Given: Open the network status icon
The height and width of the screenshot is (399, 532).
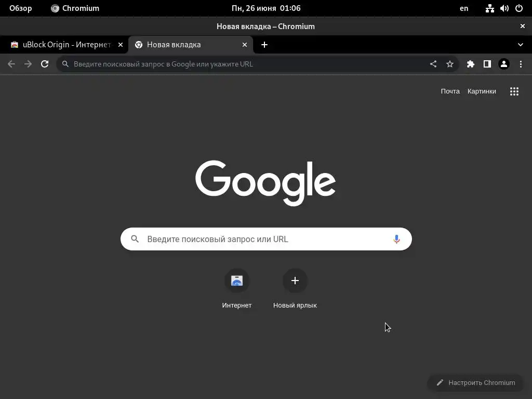Looking at the screenshot, I should coord(489,8).
